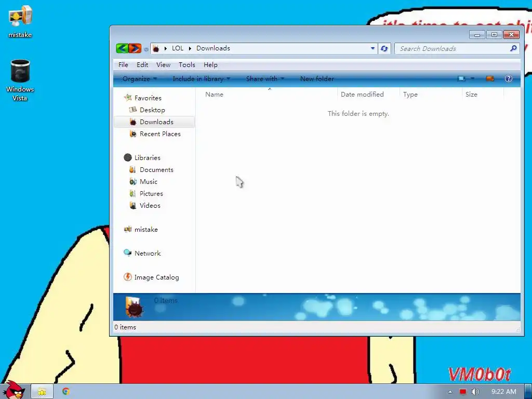This screenshot has width=532, height=399.
Task: Open the Pictures library
Action: 151,194
